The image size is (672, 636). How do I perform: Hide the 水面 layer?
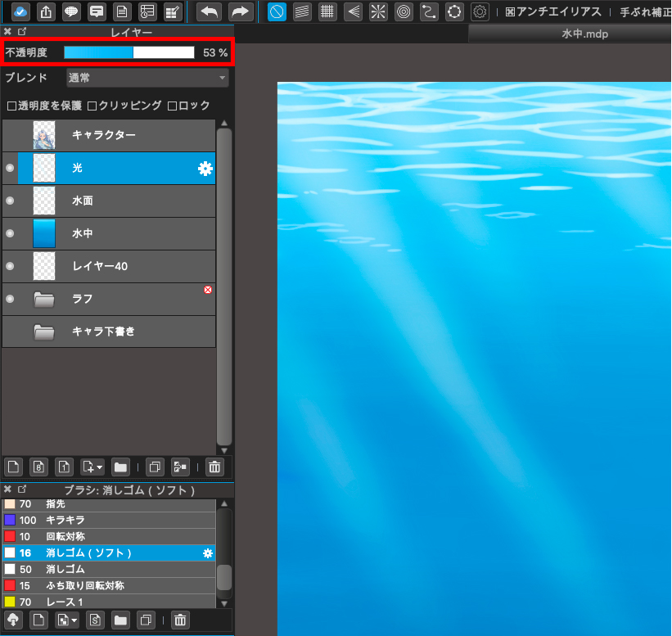(10, 201)
